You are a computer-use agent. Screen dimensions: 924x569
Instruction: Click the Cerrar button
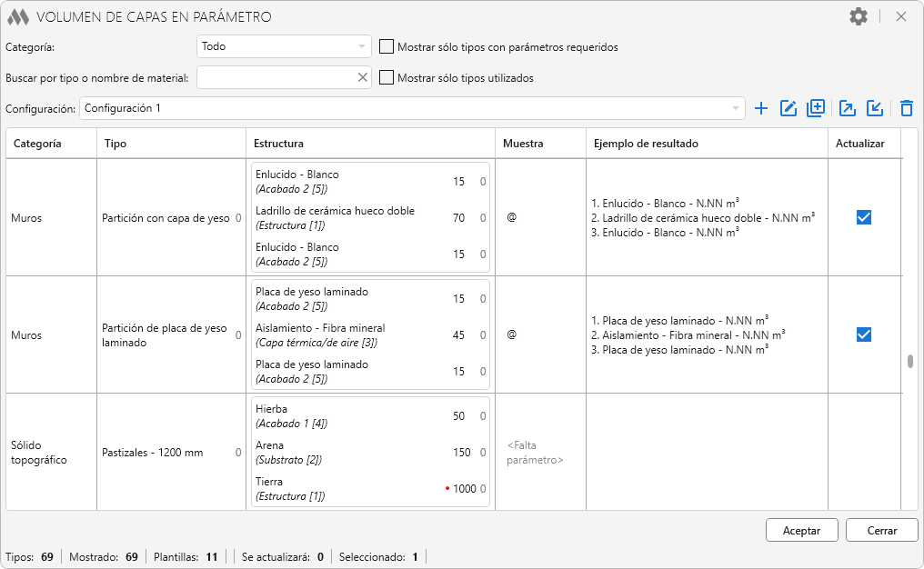click(881, 531)
